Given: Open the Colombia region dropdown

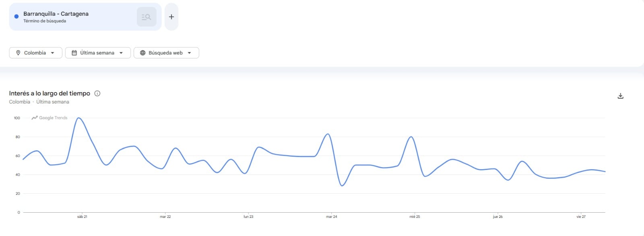Looking at the screenshot, I should click(53, 52).
